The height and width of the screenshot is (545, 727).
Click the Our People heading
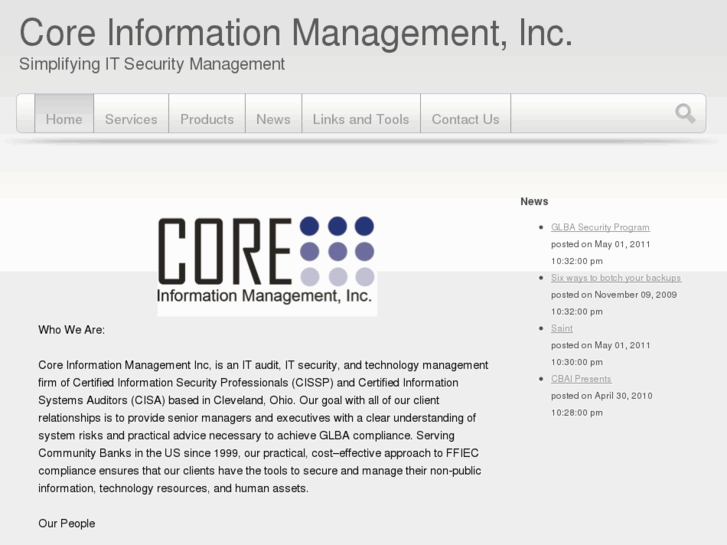click(67, 523)
